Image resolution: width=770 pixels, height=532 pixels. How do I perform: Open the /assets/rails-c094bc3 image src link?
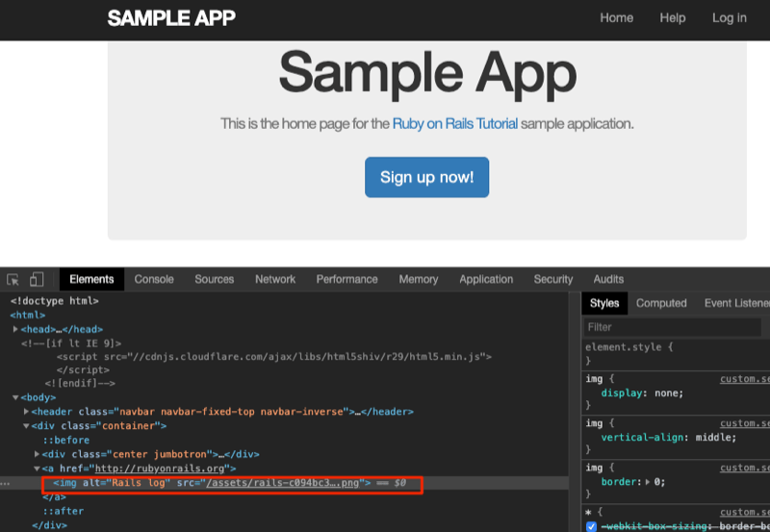(x=282, y=483)
